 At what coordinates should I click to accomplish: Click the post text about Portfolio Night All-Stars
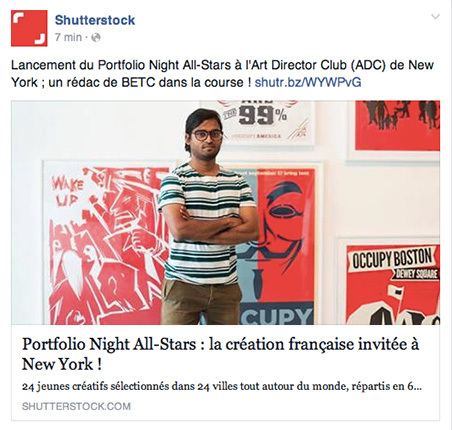point(222,73)
